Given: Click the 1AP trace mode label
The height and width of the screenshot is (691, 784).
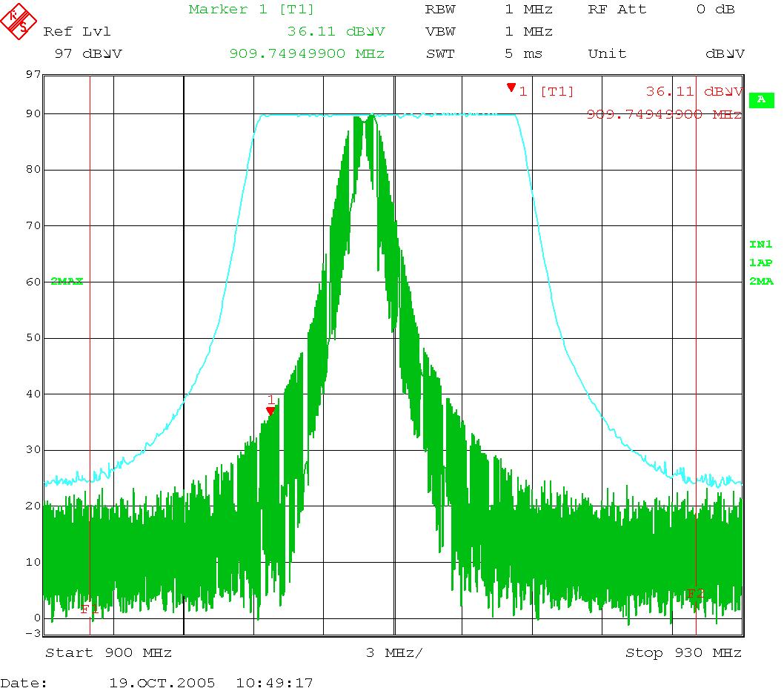Looking at the screenshot, I should [760, 262].
